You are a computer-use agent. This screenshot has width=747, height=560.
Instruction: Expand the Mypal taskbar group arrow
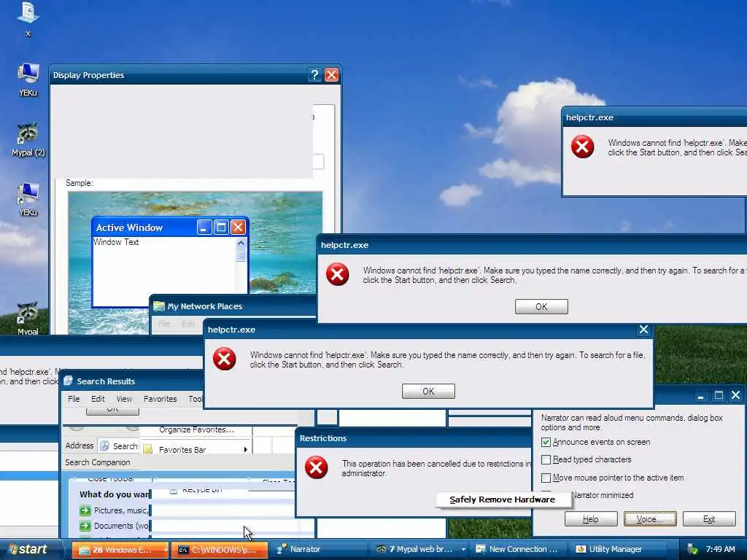462,550
